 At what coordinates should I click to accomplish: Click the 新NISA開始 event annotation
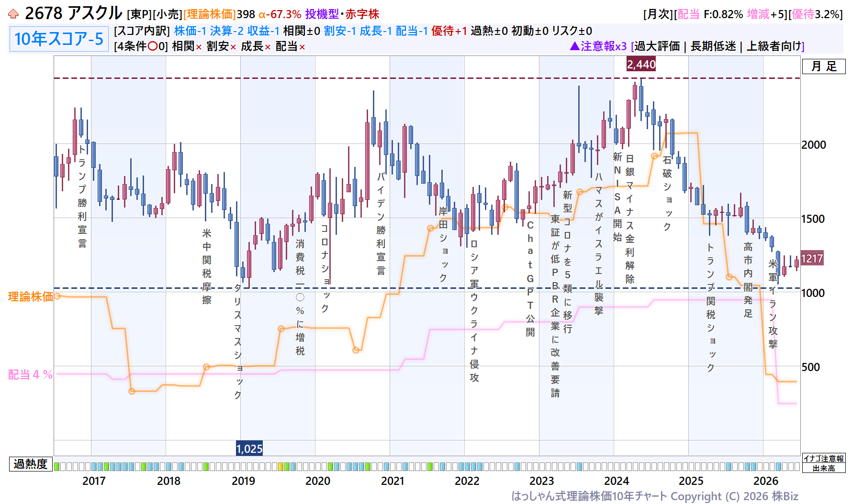(x=617, y=197)
